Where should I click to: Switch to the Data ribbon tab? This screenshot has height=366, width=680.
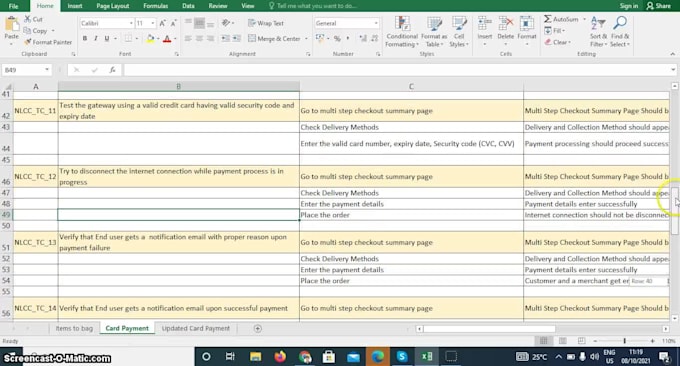click(x=188, y=6)
